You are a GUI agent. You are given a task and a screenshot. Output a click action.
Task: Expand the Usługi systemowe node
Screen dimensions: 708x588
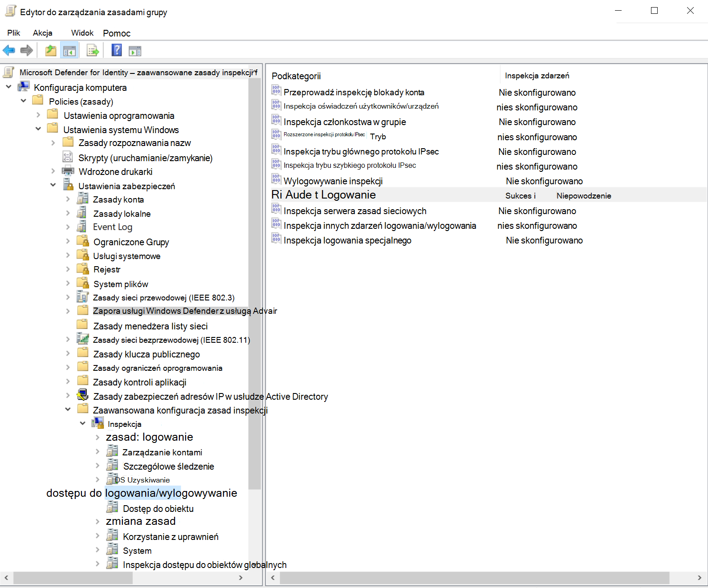click(68, 255)
